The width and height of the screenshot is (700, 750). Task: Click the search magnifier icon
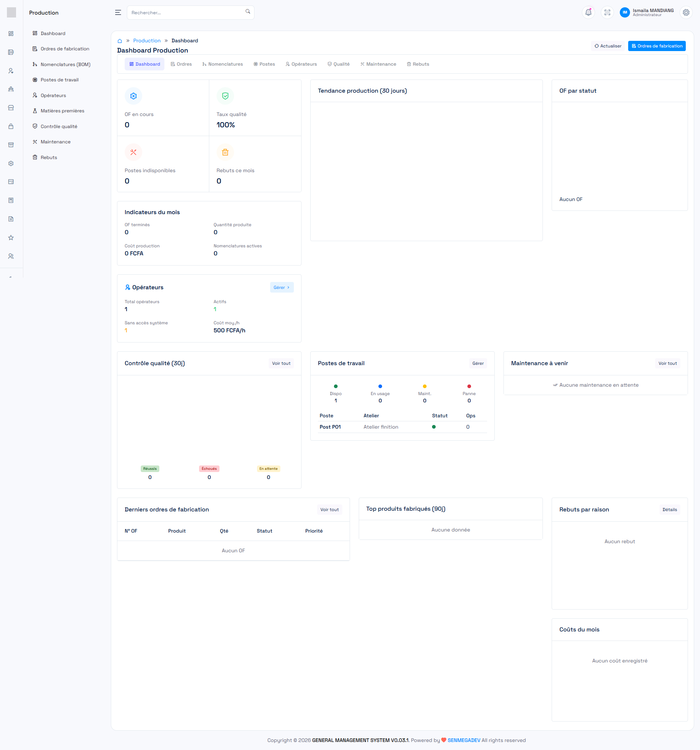tap(248, 12)
